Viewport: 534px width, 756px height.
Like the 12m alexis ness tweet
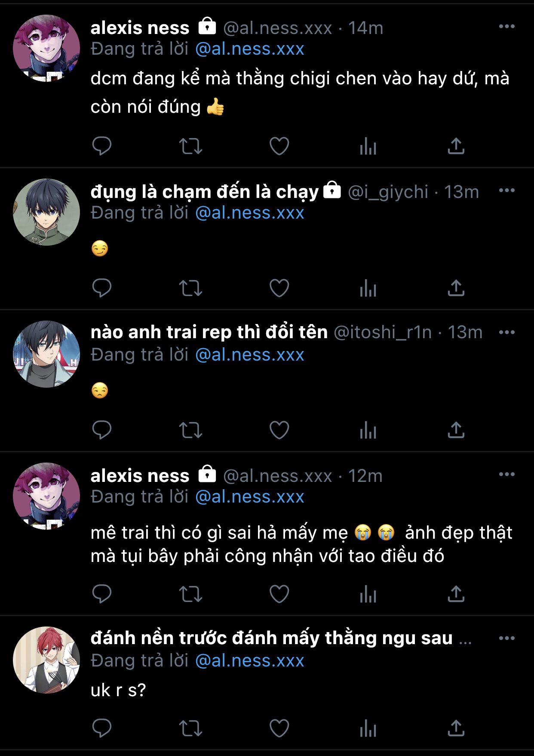pyautogui.click(x=279, y=594)
